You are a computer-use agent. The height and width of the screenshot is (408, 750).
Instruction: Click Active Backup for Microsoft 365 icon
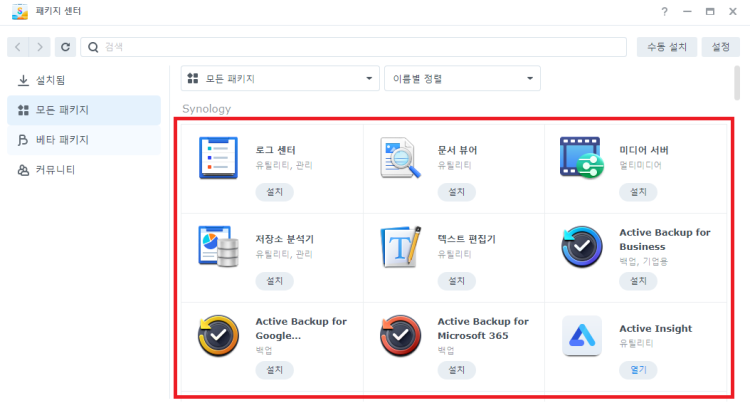[401, 336]
